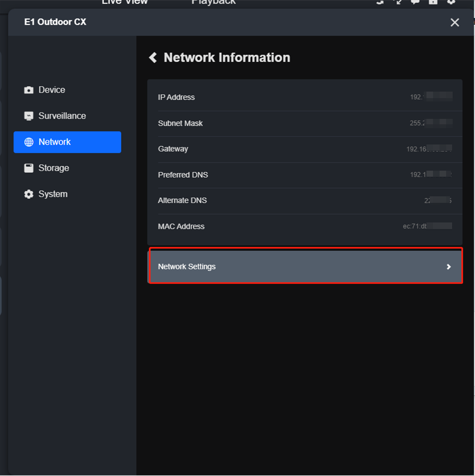Viewport: 475px width, 476px height.
Task: Click the E1 Outdoor CX title
Action: click(55, 22)
